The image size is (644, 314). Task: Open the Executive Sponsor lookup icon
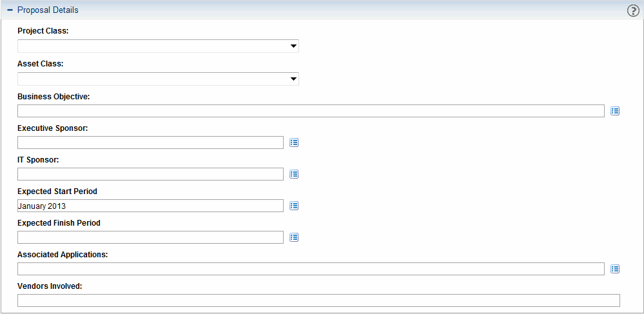click(294, 142)
